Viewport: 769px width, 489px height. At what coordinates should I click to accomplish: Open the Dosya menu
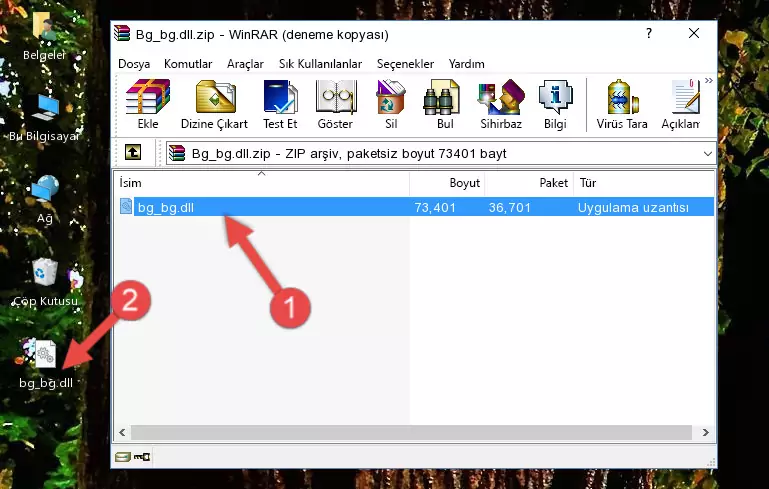coord(134,64)
